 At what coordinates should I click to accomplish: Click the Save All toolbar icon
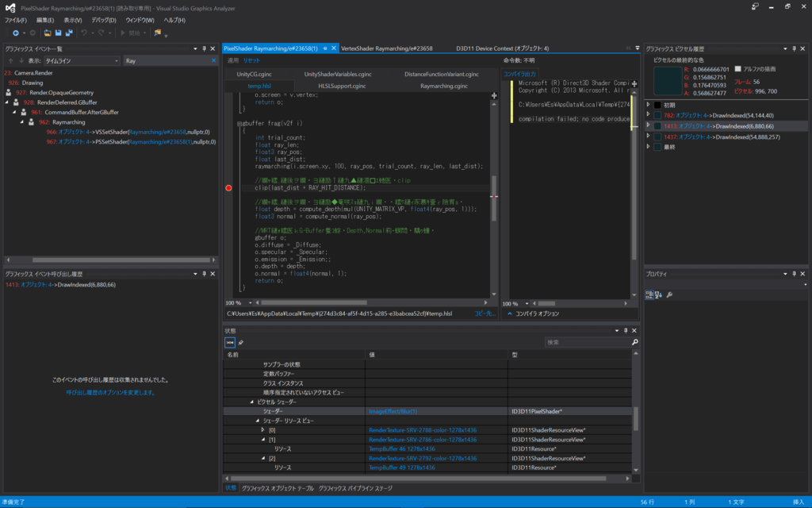pos(69,33)
